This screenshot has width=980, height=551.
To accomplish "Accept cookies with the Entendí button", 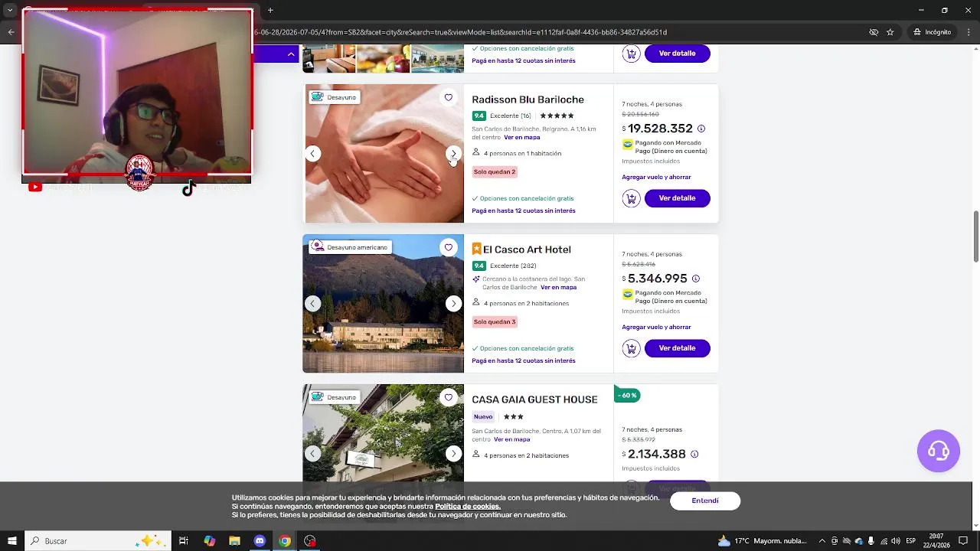I will click(x=705, y=501).
